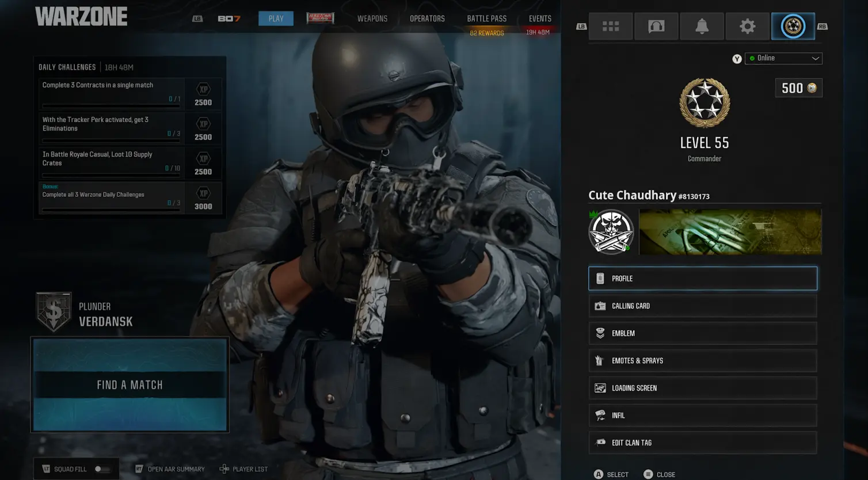Click the XP icon for Tracker Perk challenge

pos(203,124)
